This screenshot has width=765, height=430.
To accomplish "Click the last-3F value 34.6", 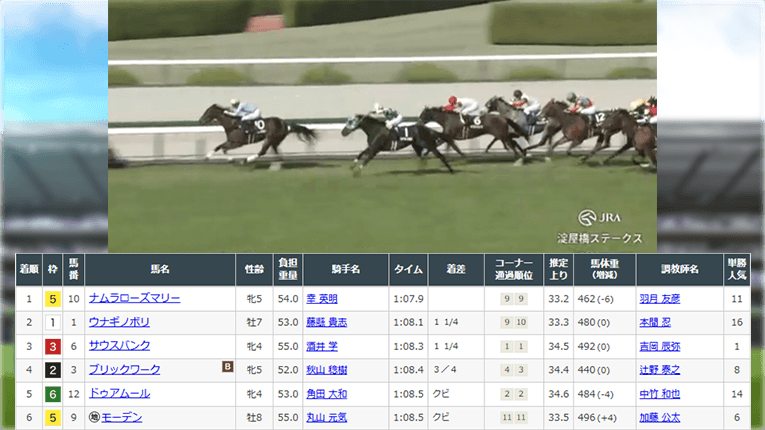I will [558, 394].
